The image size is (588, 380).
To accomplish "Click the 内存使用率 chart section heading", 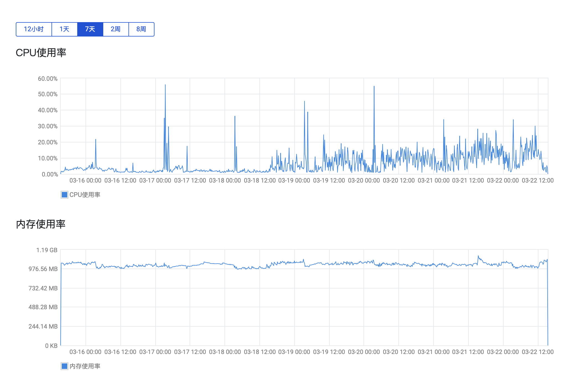I will [41, 224].
